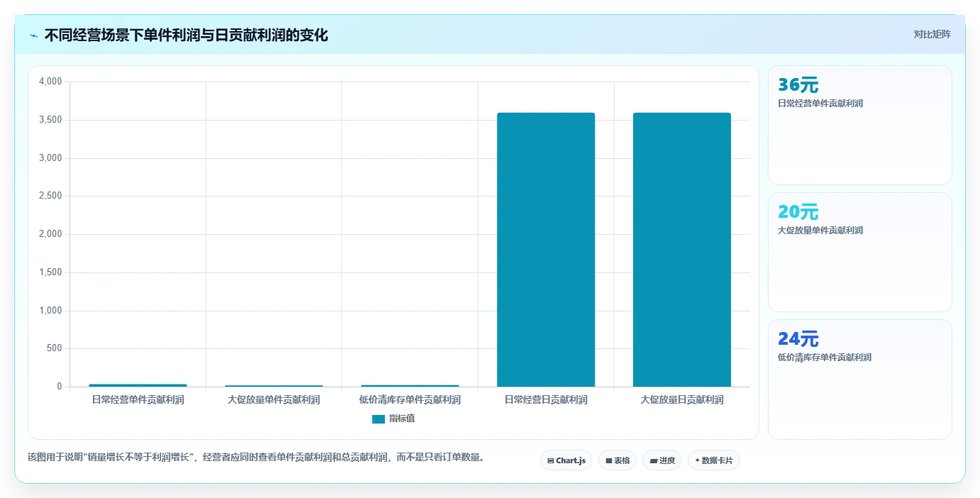This screenshot has height=498, width=980.
Task: Click the 日常经营日贡献利润 tall bar
Action: point(546,250)
